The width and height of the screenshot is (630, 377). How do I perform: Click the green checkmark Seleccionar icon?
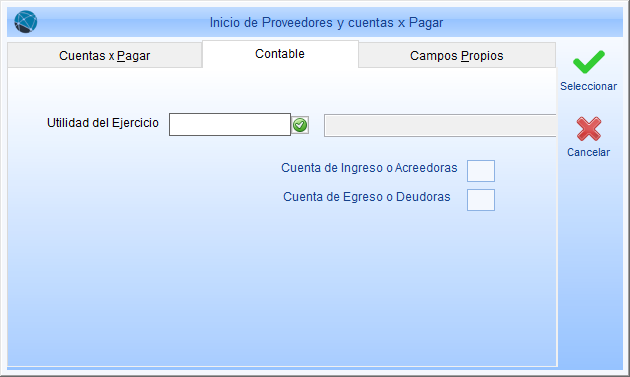[589, 61]
